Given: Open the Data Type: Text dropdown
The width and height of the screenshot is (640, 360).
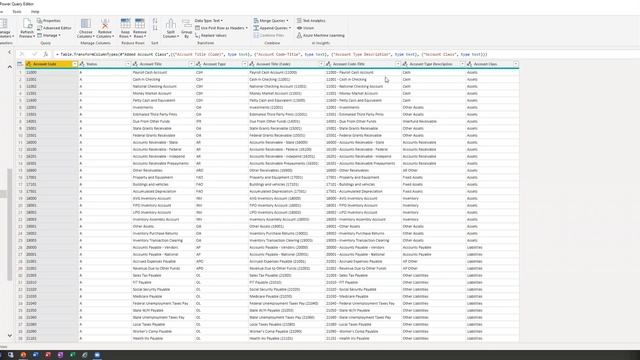Looking at the screenshot, I should 209,20.
